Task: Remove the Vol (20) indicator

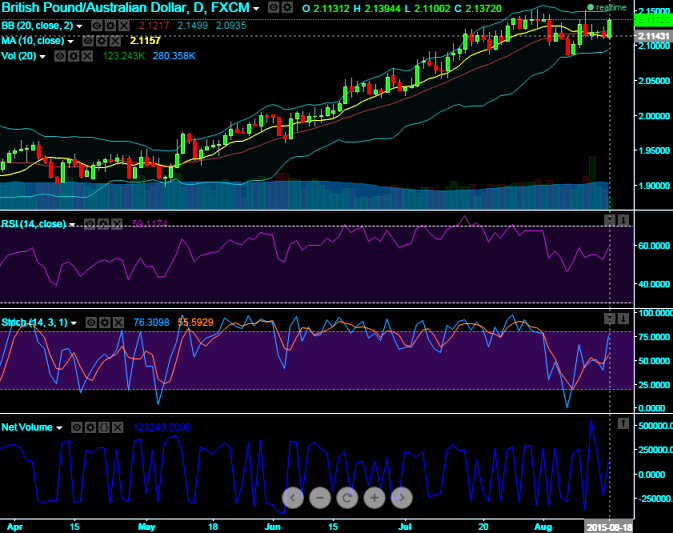Action: [87, 56]
